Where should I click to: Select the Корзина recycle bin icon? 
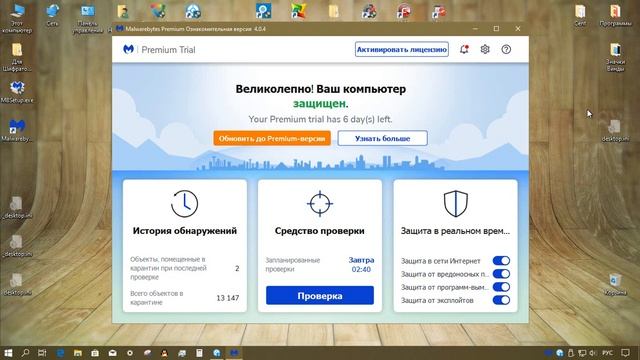[x=615, y=284]
